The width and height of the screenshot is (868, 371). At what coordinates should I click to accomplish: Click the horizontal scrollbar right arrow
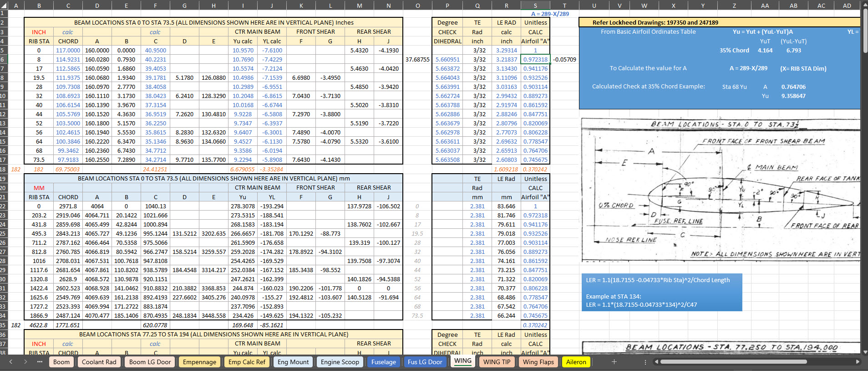(858, 362)
